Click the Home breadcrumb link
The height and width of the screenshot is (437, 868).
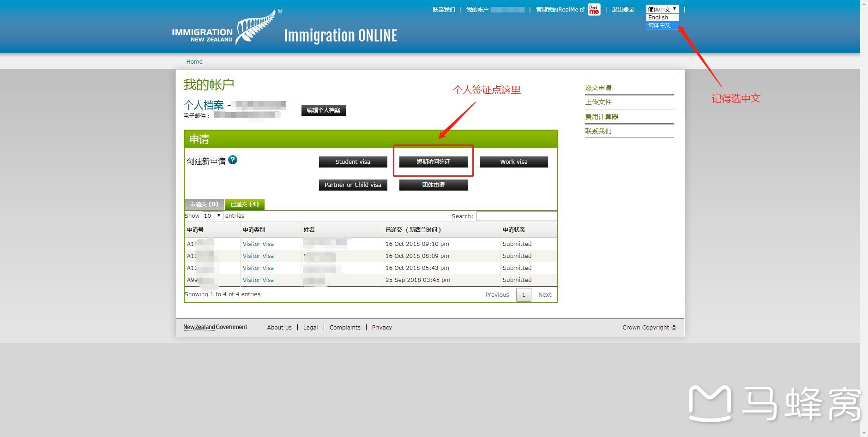(x=194, y=62)
